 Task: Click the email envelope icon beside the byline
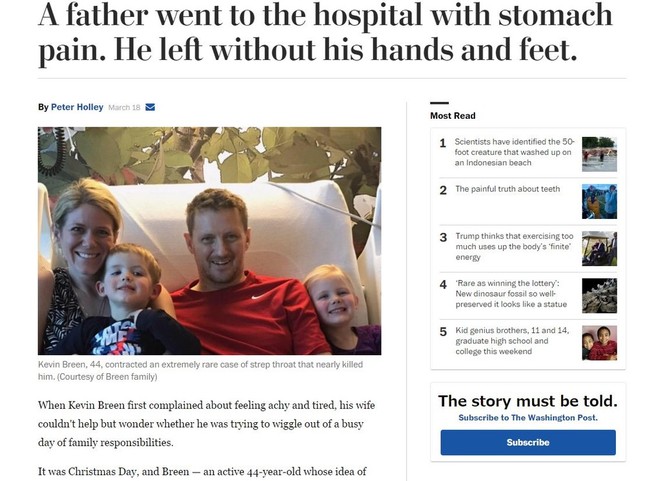point(150,107)
